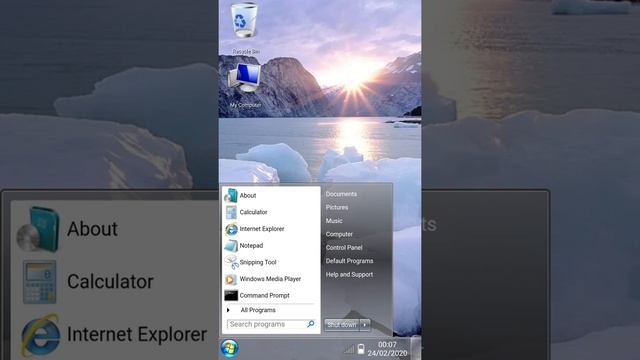Viewport: 640px width, 360px height.
Task: Focus the Search programs field
Action: click(x=271, y=324)
